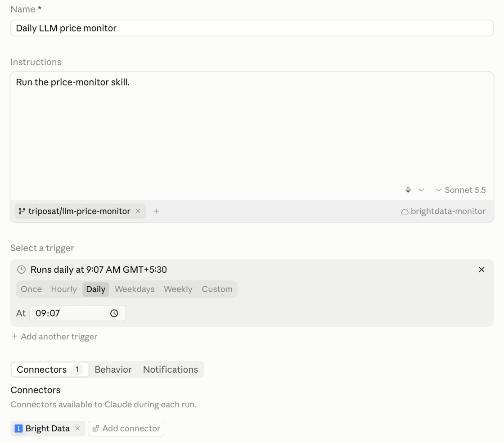Click the clock icon beside the Runs daily summary
The height and width of the screenshot is (442, 504).
click(x=22, y=270)
